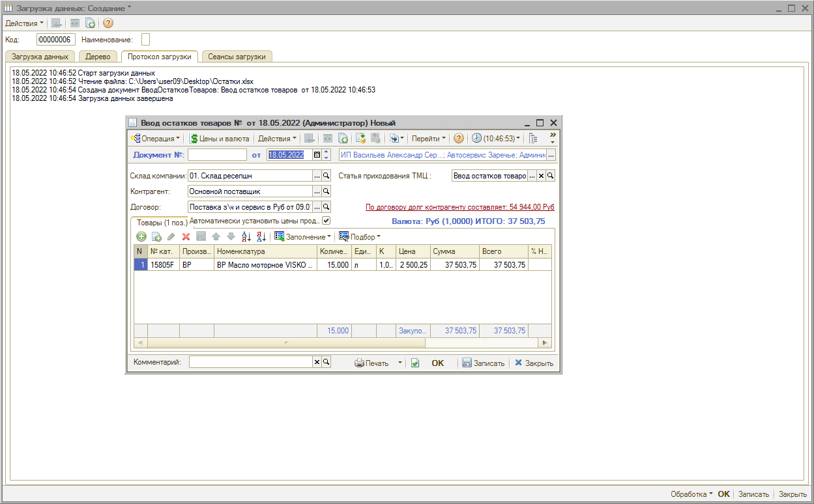
Task: Open help in the document toolbar
Action: click(x=459, y=139)
